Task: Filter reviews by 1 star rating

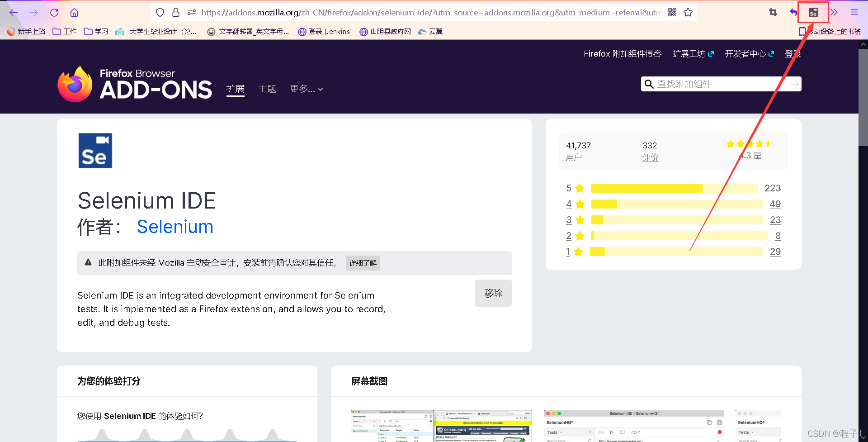Action: [574, 252]
